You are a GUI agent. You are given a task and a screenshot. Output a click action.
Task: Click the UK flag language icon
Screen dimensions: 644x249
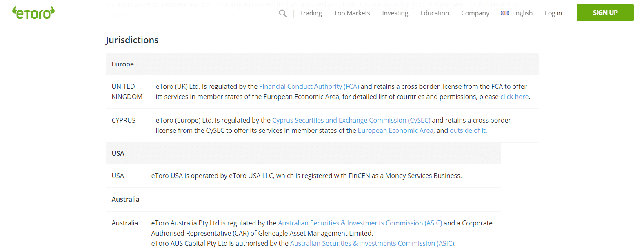(505, 13)
